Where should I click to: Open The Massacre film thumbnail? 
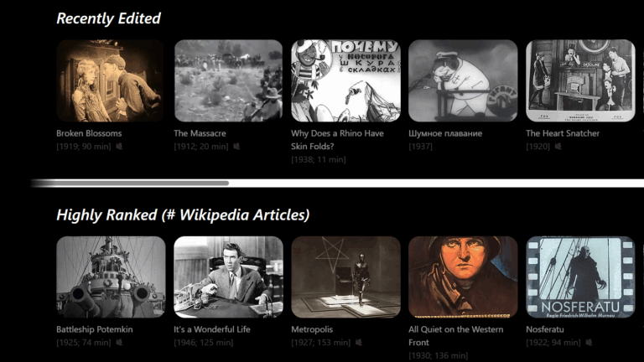pos(228,80)
